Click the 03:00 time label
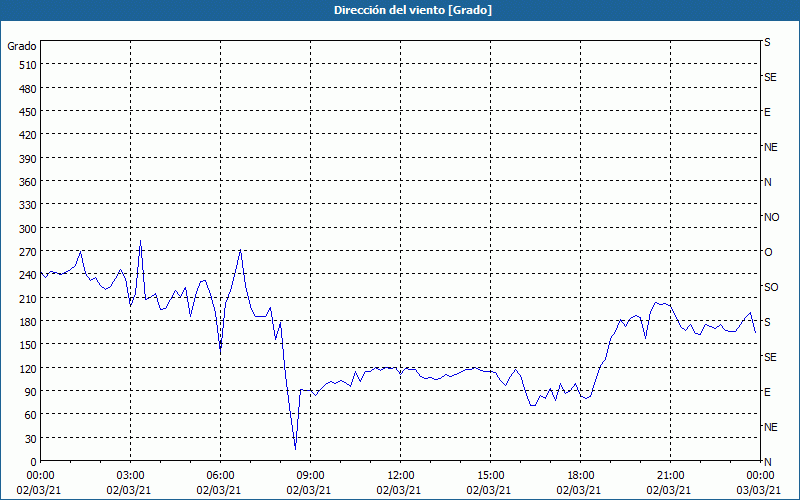The image size is (800, 500). click(130, 476)
